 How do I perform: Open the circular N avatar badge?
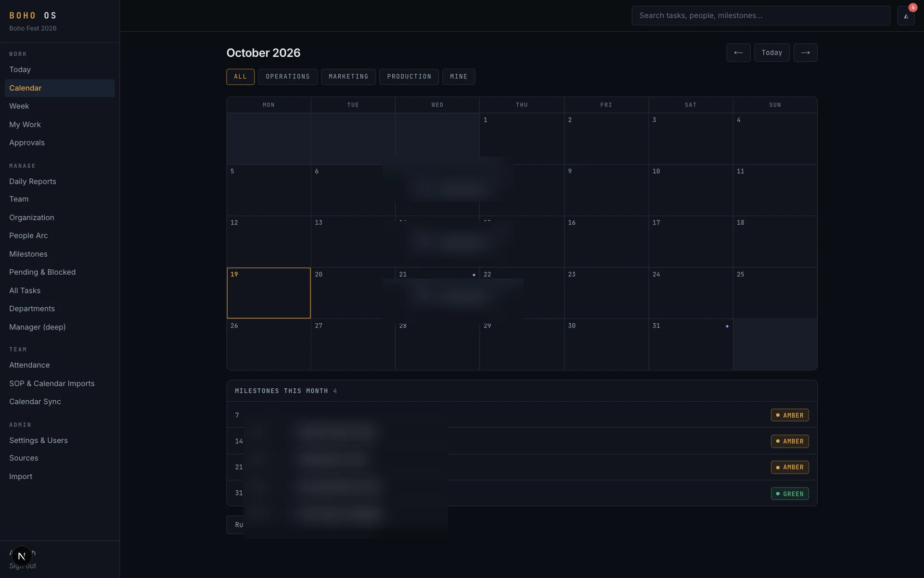pos(22,556)
